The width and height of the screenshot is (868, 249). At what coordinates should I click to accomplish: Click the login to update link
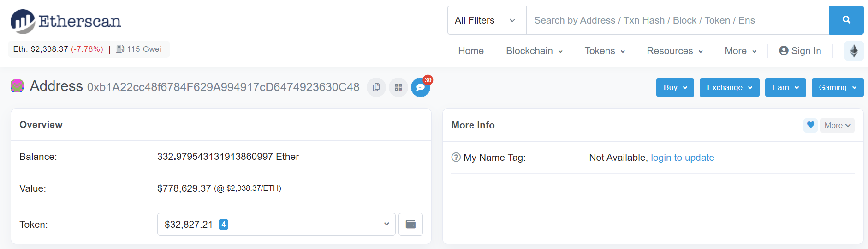(682, 158)
